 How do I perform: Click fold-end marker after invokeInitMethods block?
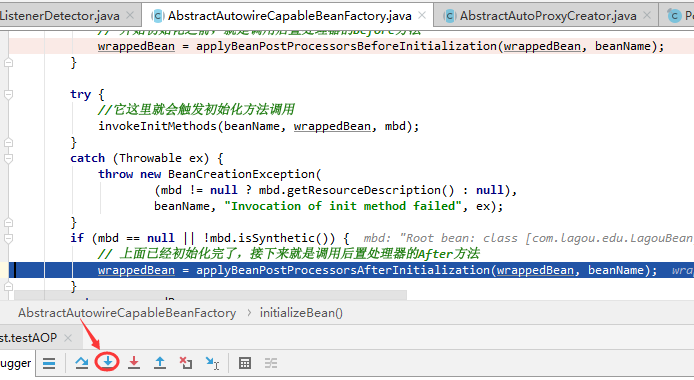pyautogui.click(x=8, y=142)
